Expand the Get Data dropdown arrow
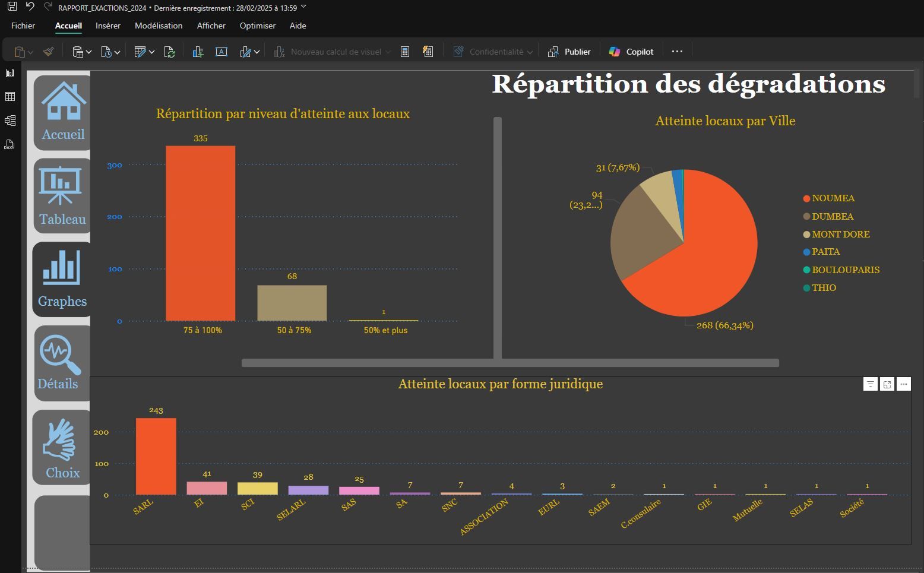The image size is (924, 573). [x=88, y=52]
